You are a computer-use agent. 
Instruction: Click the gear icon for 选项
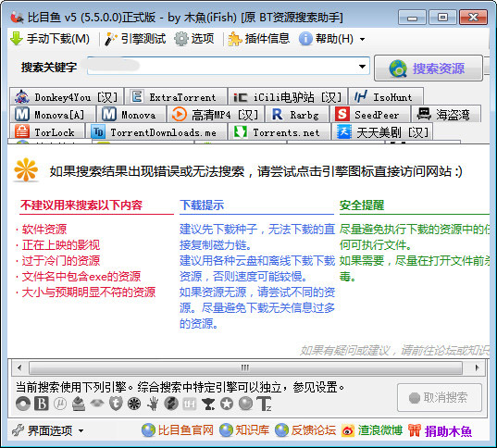point(181,39)
